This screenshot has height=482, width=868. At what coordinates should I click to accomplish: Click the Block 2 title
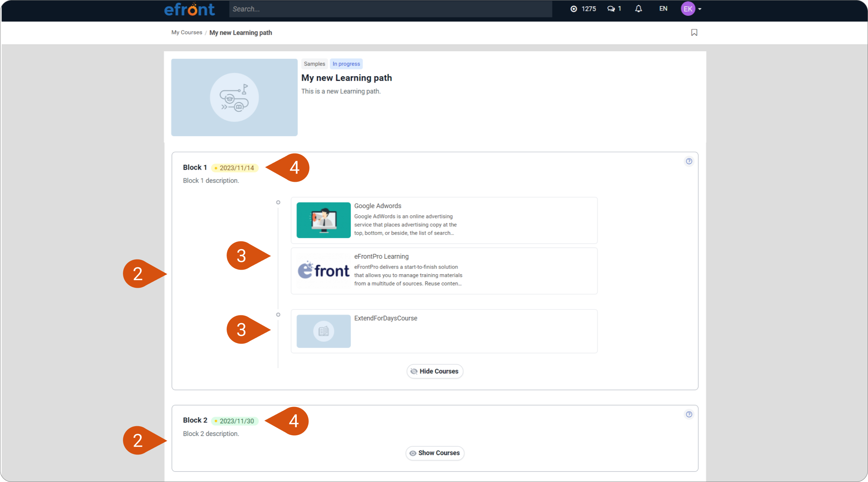(x=195, y=420)
